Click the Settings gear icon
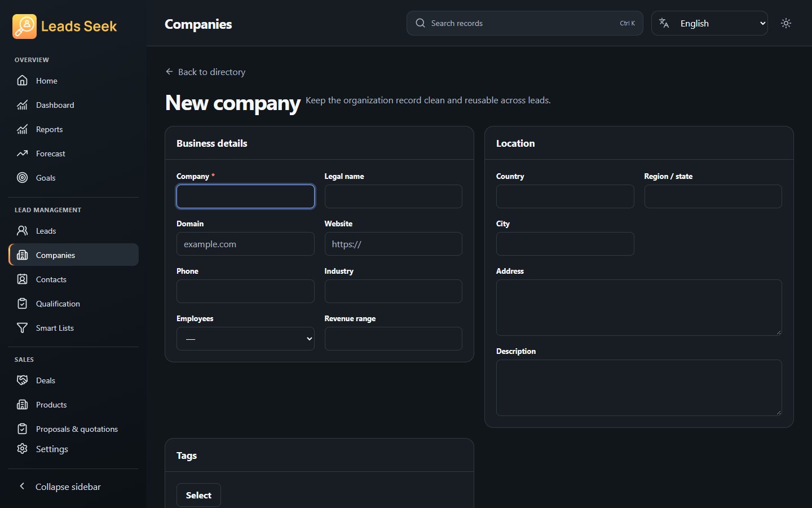This screenshot has width=812, height=508. pos(22,449)
